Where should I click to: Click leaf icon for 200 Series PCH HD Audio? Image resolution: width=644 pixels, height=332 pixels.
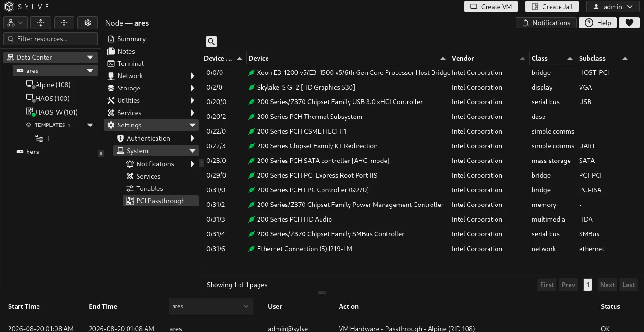(252, 219)
